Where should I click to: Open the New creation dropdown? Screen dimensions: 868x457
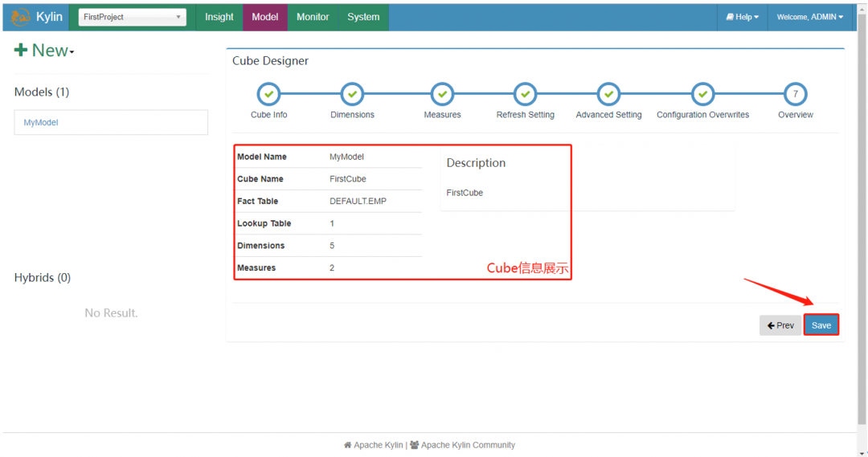tap(44, 51)
